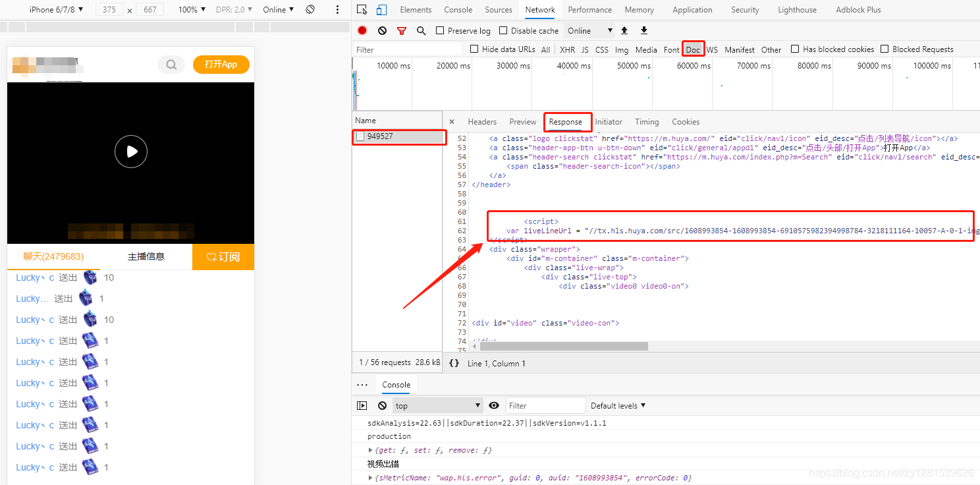980x485 pixels.
Task: Open the Cookies tab of the request
Action: (686, 122)
